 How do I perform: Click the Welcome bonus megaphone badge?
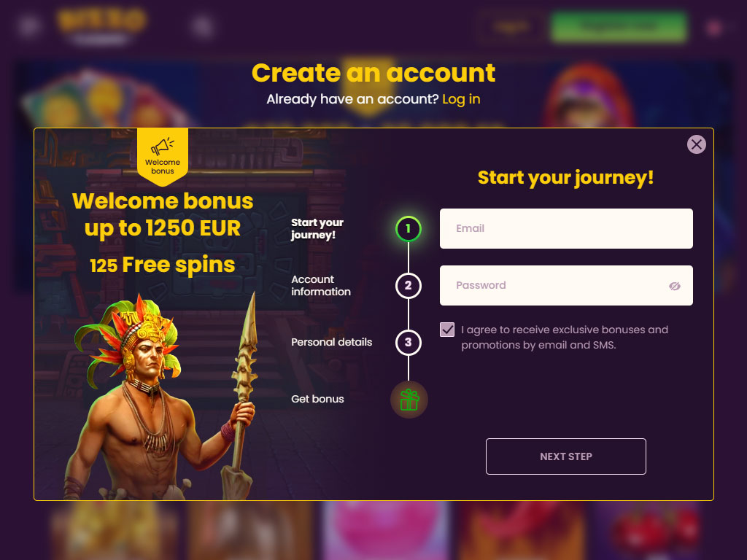click(163, 157)
